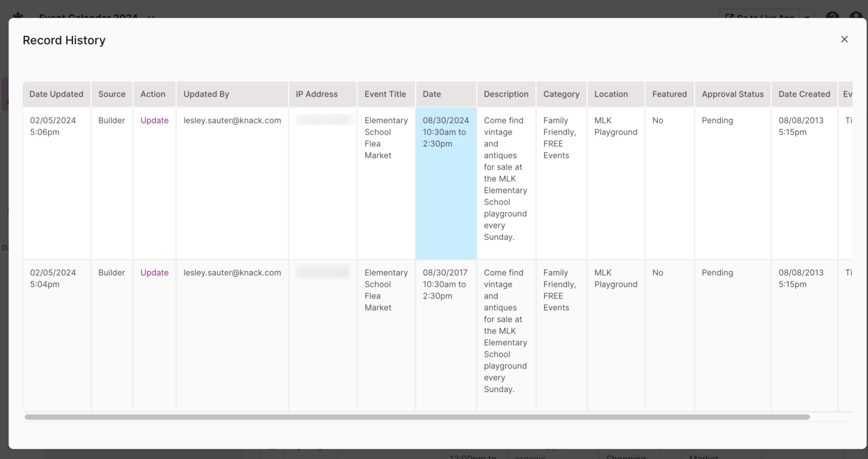The image size is (868, 459).
Task: Click the description text in the 5:06pm row
Action: [x=506, y=179]
